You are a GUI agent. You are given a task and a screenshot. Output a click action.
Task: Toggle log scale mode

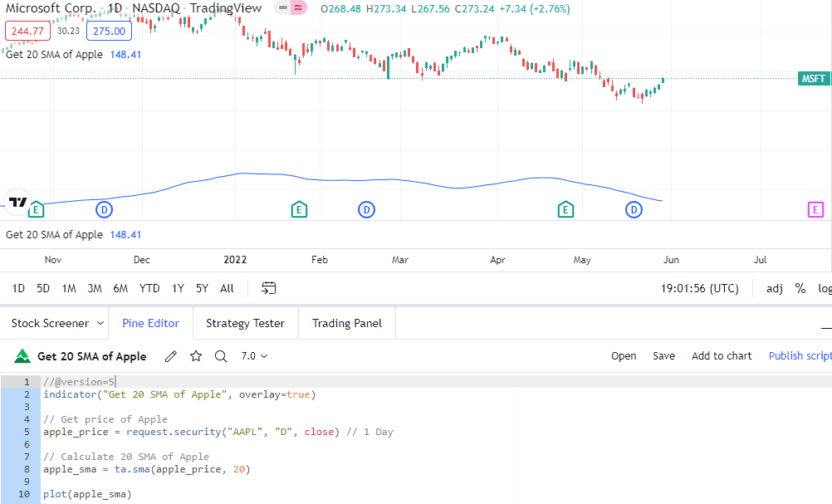(x=825, y=289)
